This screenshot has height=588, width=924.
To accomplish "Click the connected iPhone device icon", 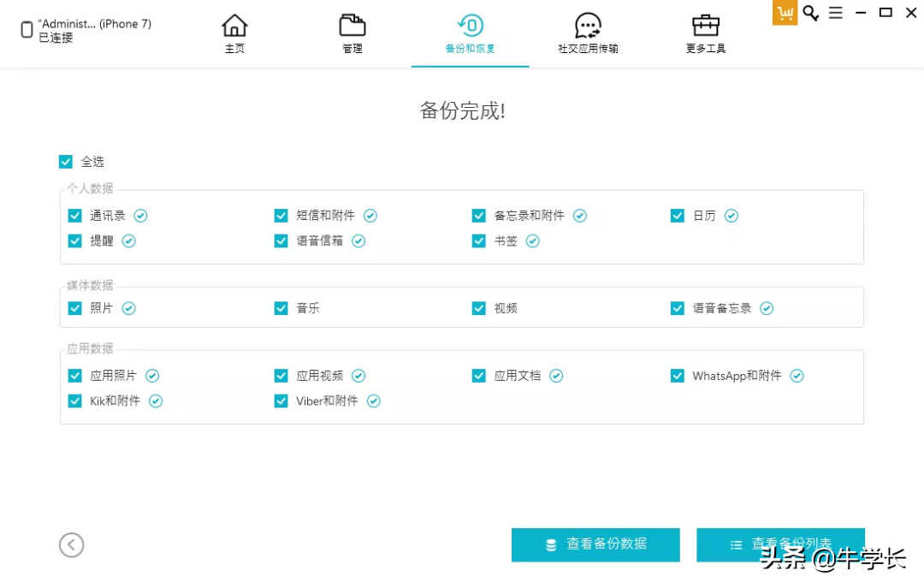I will 27,31.
